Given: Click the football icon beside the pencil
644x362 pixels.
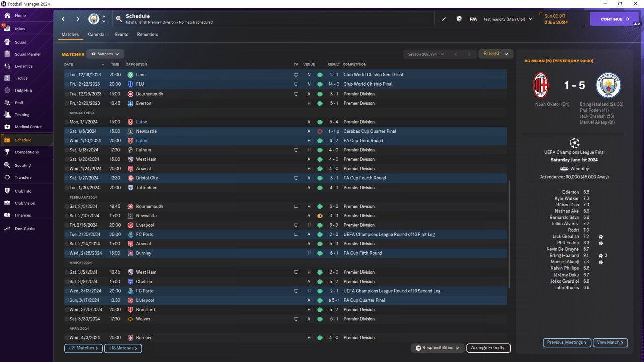Looking at the screenshot, I should click(459, 19).
